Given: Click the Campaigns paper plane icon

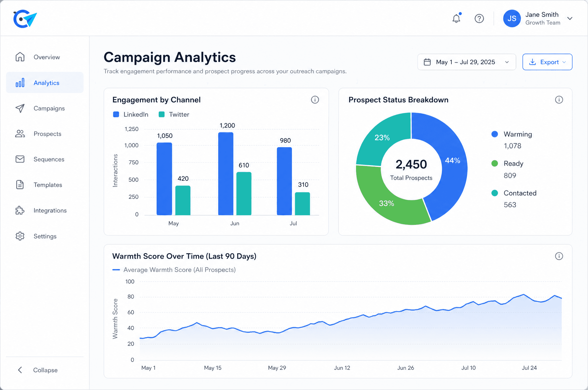Looking at the screenshot, I should pyautogui.click(x=20, y=108).
